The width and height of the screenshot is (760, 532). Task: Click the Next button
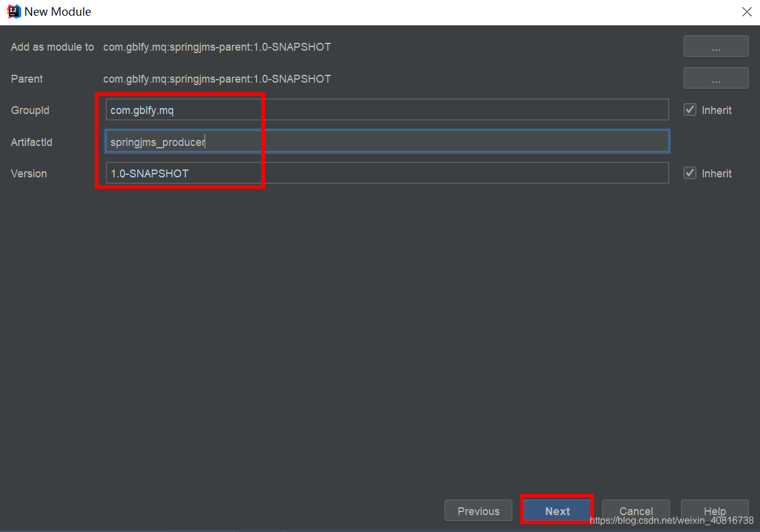pyautogui.click(x=557, y=511)
